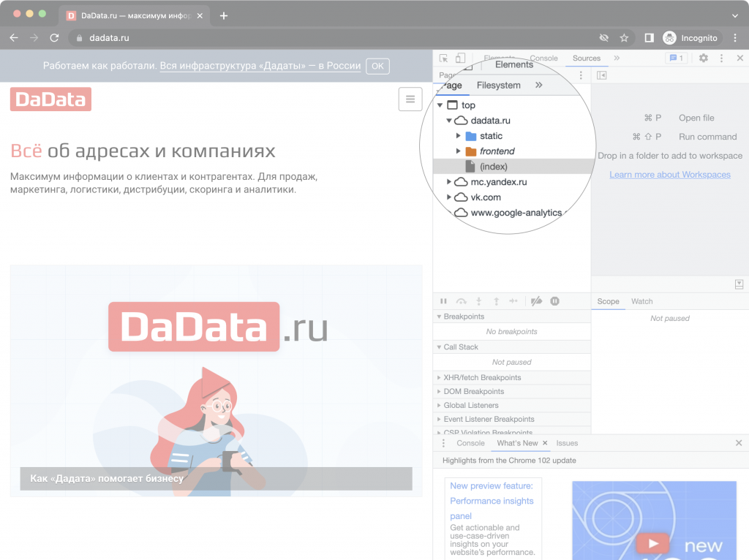Open the site hamburger menu
Viewport: 749px width, 560px height.
coord(410,99)
